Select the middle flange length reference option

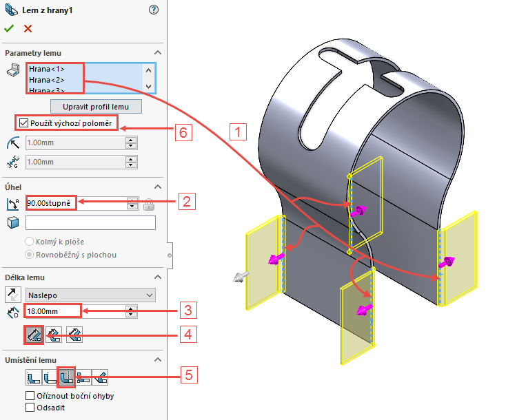(x=54, y=335)
